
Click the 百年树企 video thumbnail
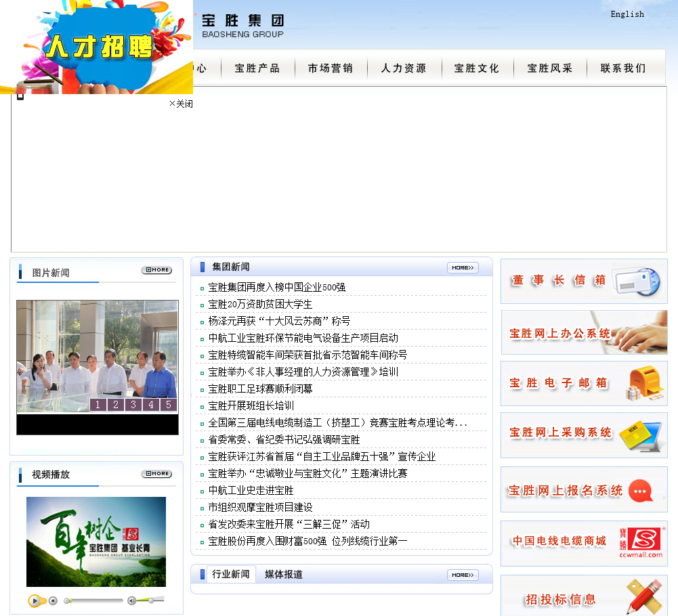pyautogui.click(x=96, y=542)
